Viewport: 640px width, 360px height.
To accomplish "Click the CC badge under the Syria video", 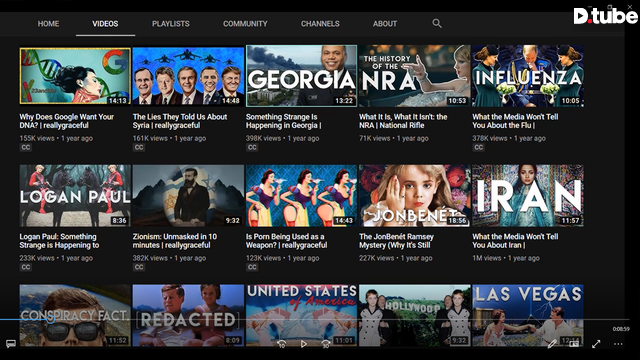I will [139, 147].
